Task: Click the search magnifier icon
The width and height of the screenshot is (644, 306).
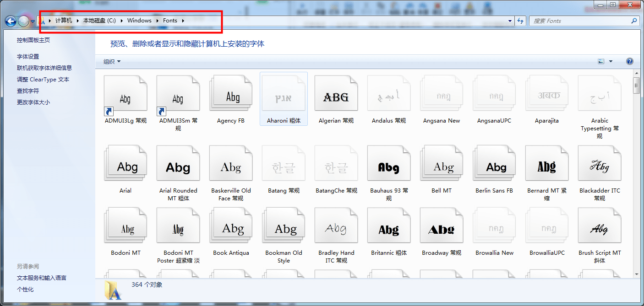Action: (x=634, y=21)
